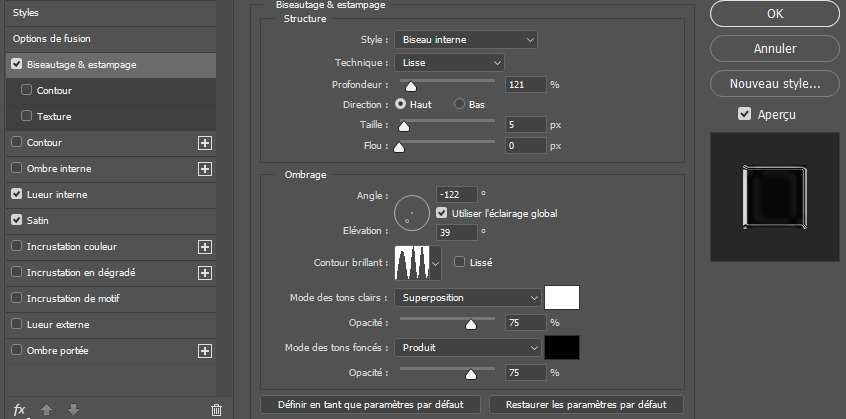
Task: Click Restaurer les paramètres par défaut
Action: (x=586, y=405)
